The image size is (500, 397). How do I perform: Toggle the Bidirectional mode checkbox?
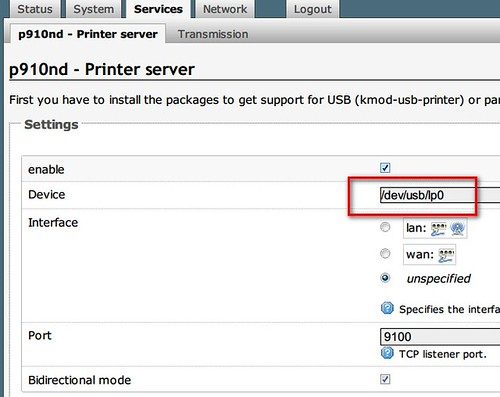(385, 379)
